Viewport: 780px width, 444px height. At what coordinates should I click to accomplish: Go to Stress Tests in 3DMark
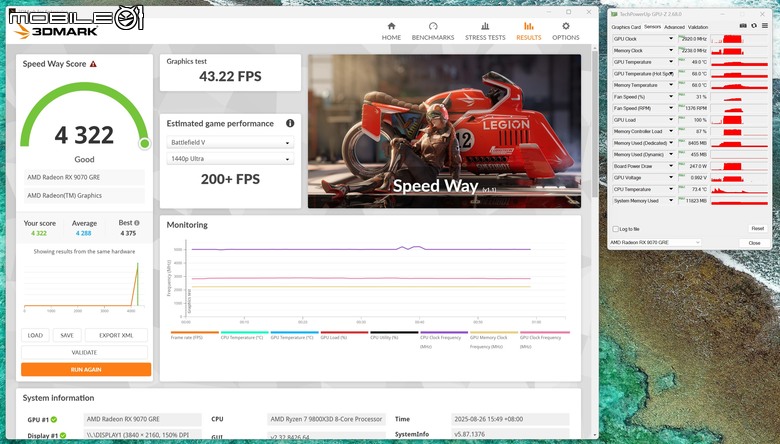[x=485, y=31]
